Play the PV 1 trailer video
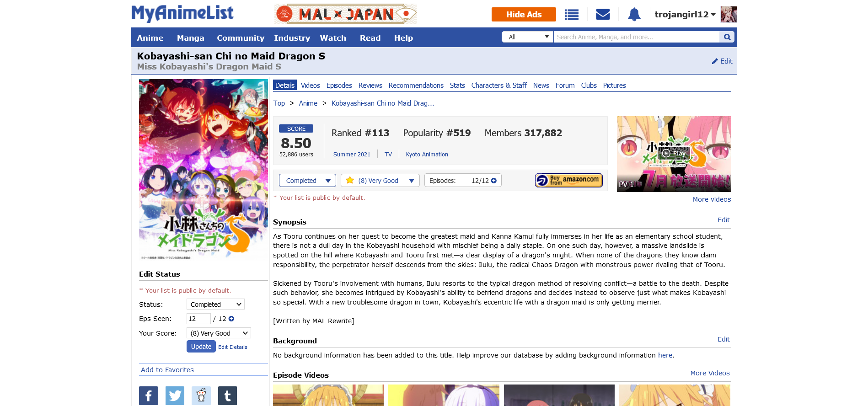This screenshot has width=868, height=406. tap(674, 154)
